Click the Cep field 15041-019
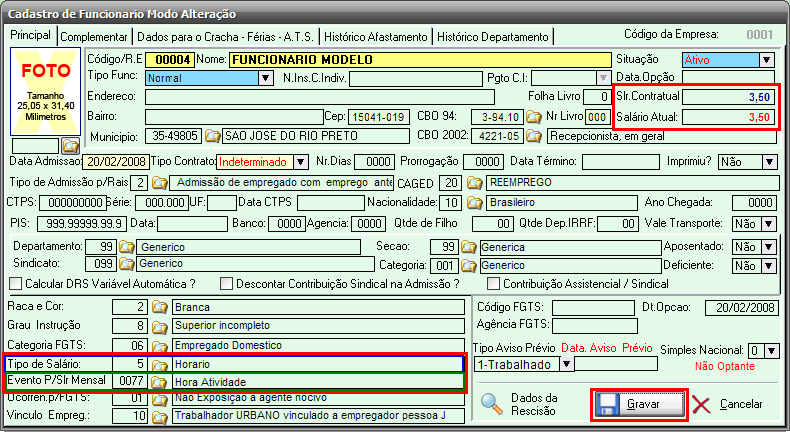 click(x=378, y=117)
